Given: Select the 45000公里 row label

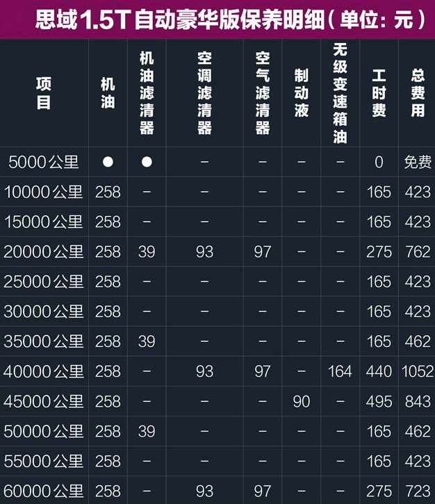Looking at the screenshot, I should click(x=44, y=402).
